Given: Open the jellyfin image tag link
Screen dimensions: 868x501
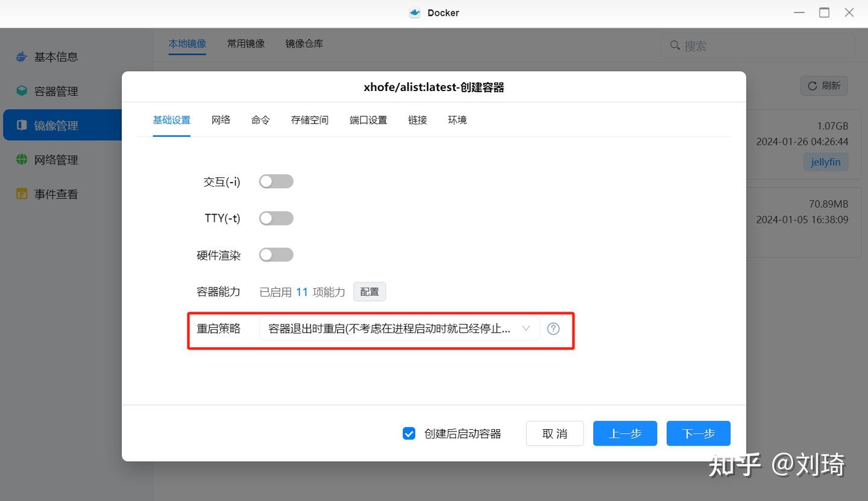Looking at the screenshot, I should click(x=825, y=162).
